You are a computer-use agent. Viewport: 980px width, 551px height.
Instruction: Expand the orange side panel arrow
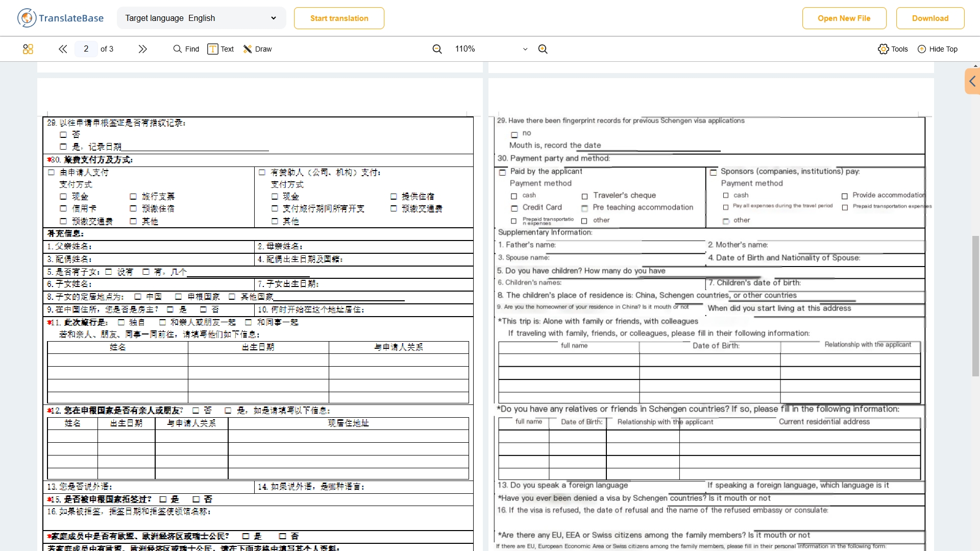972,81
